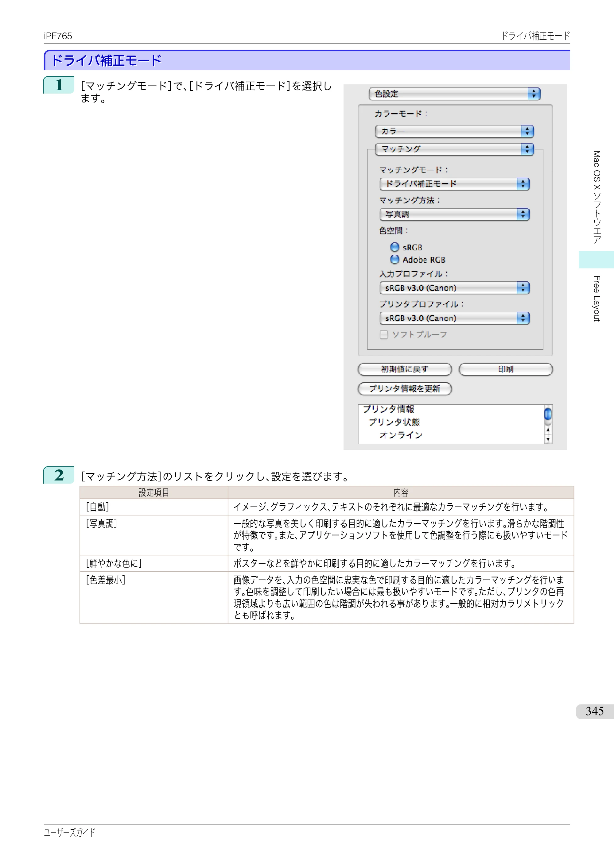Image resolution: width=614 pixels, height=868 pixels.
Task: Click the printer info scroll down arrow
Action: click(548, 439)
